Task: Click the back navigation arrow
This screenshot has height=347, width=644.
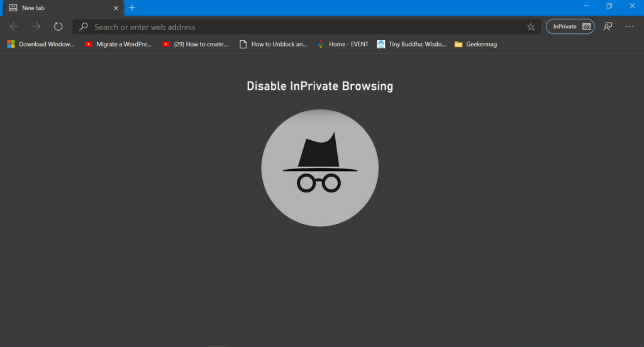Action: click(x=14, y=26)
